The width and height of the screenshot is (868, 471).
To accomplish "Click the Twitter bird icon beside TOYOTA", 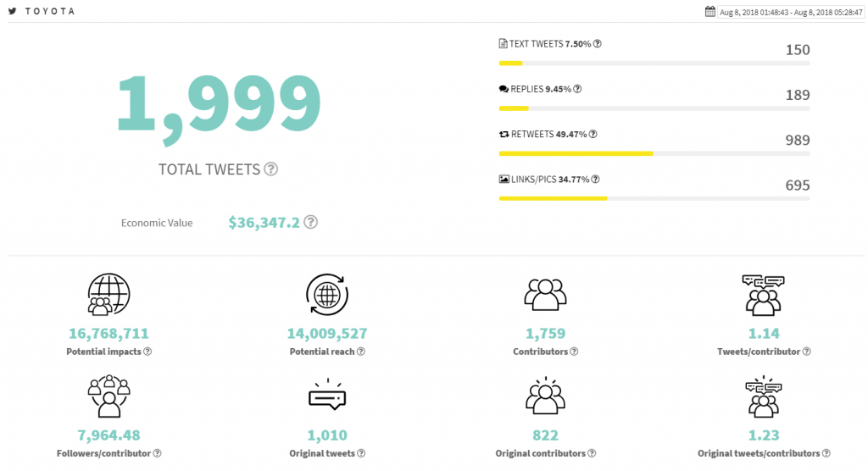I will click(12, 11).
